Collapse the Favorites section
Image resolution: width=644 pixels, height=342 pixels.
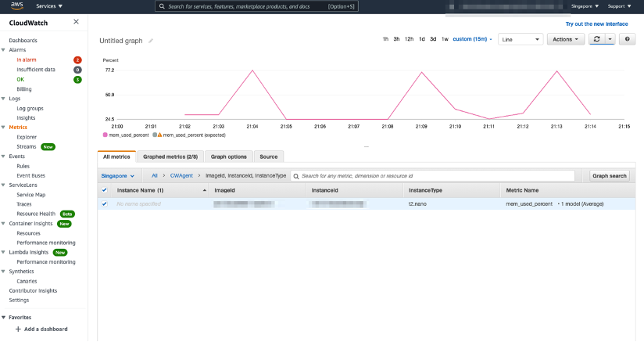coord(3,317)
